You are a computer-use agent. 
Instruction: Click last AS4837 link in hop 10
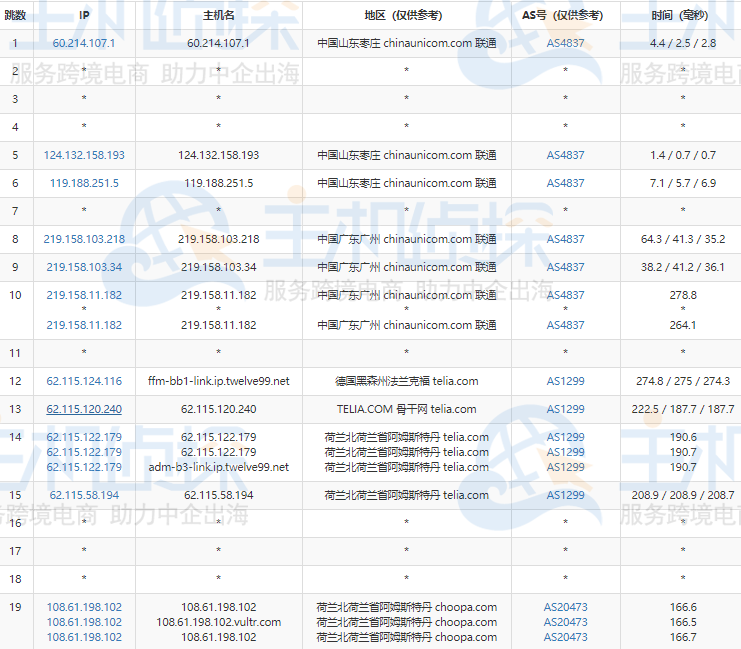pyautogui.click(x=565, y=325)
